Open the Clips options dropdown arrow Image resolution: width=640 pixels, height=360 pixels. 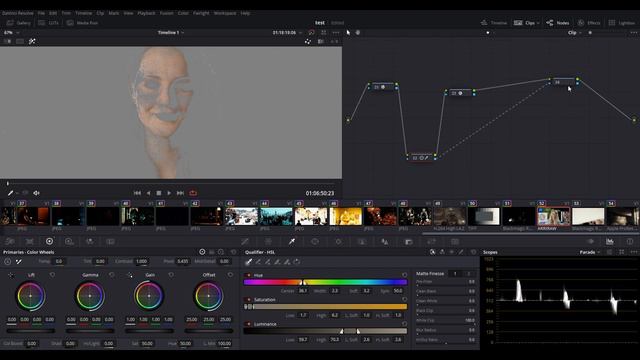click(x=538, y=23)
